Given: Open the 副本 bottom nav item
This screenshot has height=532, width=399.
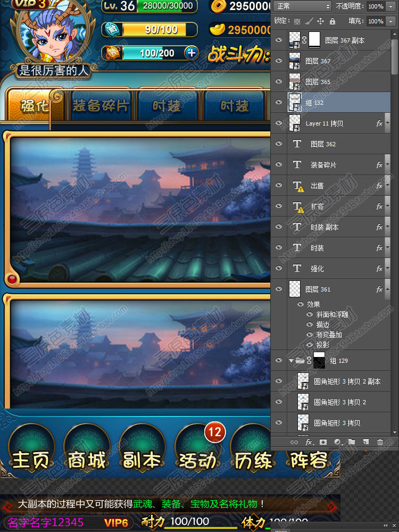Looking at the screenshot, I should pos(142,448).
